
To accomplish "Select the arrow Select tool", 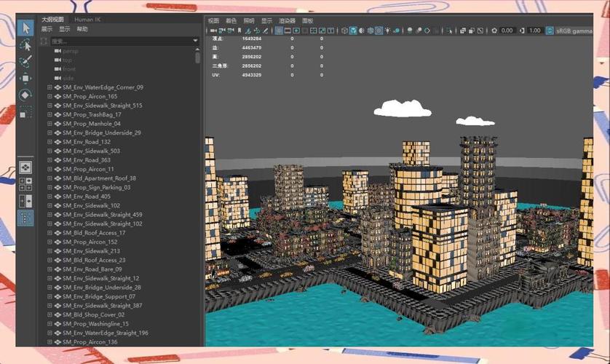I will (x=25, y=28).
